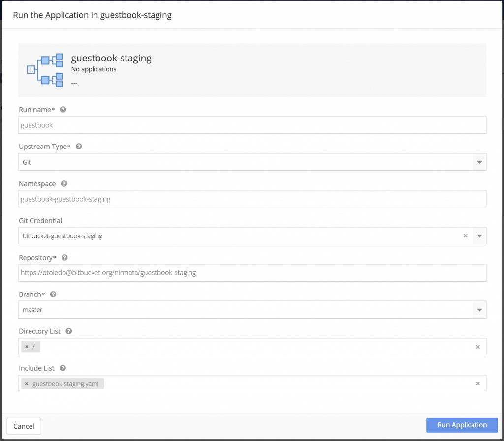Select the bitbucket-guestbook-staging credential field

[x=252, y=236]
